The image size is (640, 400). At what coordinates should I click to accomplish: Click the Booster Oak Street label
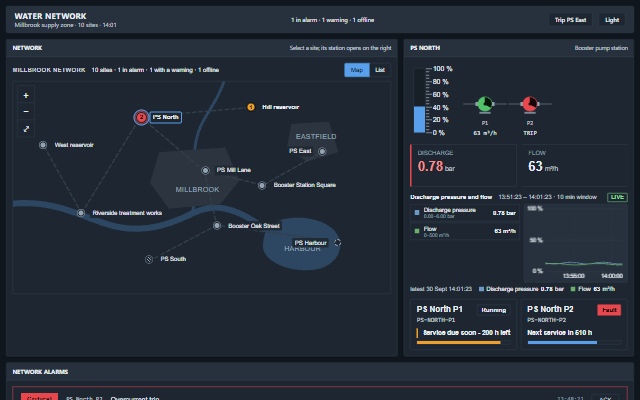pos(253,226)
